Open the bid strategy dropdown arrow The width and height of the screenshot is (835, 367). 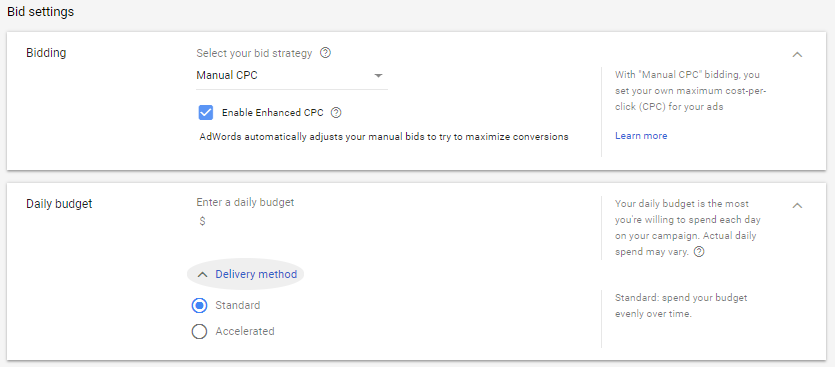[x=379, y=76]
